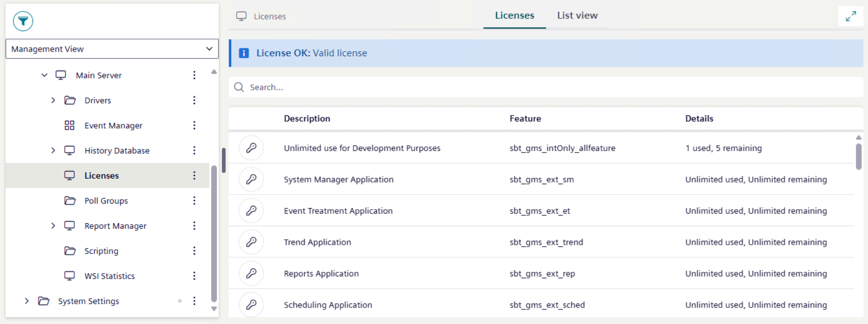Select the Licenses tab
This screenshot has height=324, width=868.
[514, 16]
